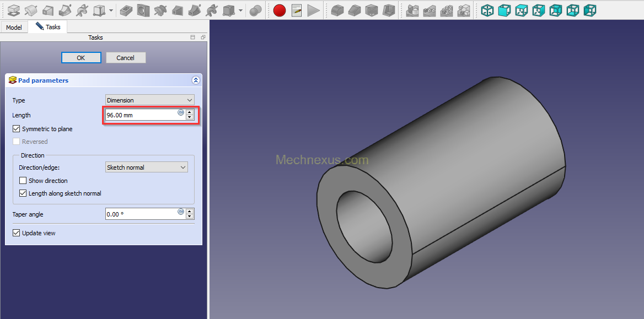Screen dimensions: 644x319
Task: Disable the Update view checkbox
Action: [17, 233]
